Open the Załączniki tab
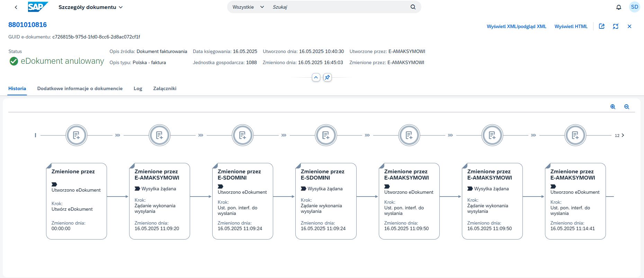The image size is (644, 278). click(165, 88)
